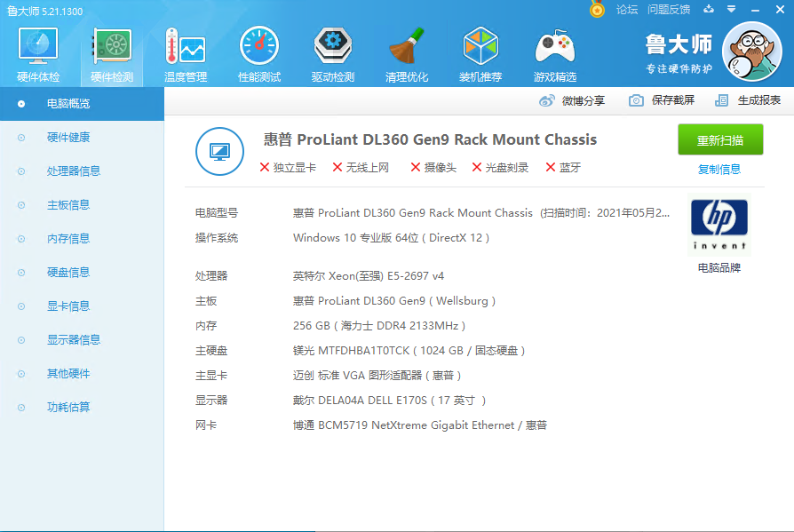Click the green 重新扫描 rescan button
The height and width of the screenshot is (532, 794).
coord(720,139)
